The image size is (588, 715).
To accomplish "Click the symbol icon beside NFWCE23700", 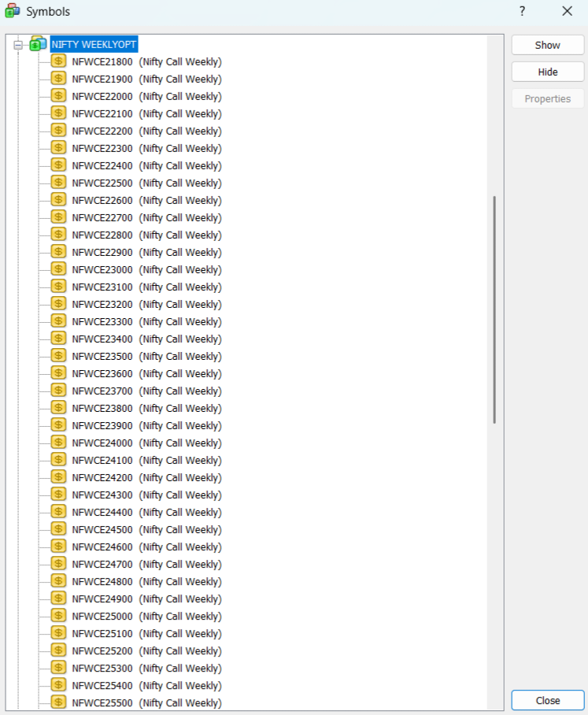I will 58,391.
